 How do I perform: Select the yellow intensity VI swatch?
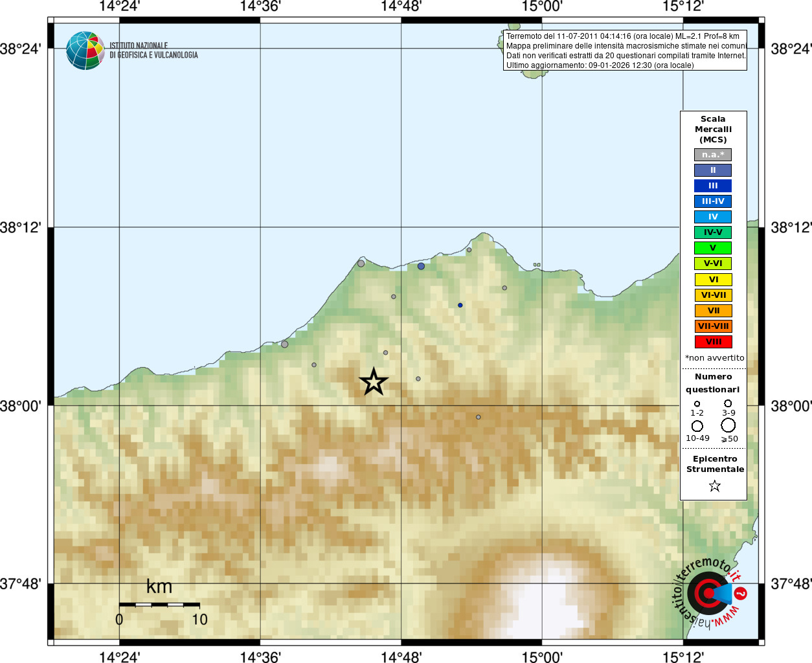coord(713,280)
